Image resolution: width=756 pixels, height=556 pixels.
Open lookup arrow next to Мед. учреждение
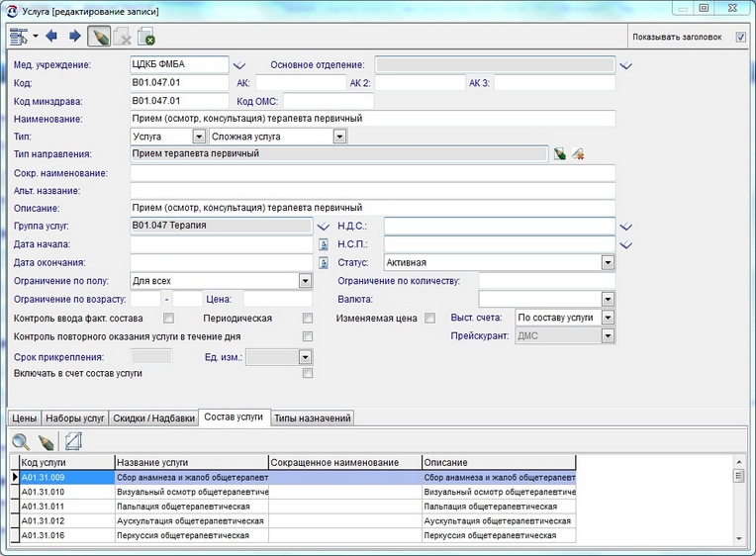(x=239, y=65)
